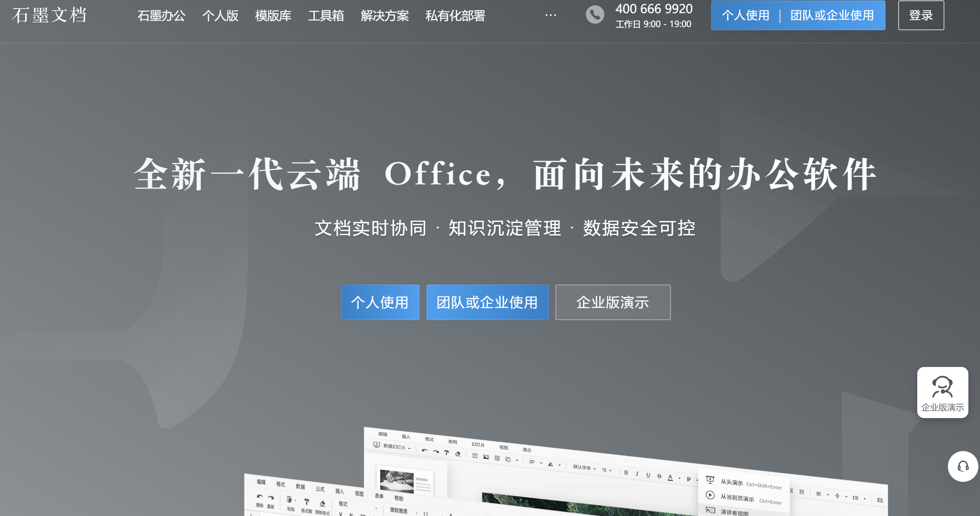Screen dimensions: 980x516
Task: Open the 石墨办公 menu item
Action: (162, 16)
